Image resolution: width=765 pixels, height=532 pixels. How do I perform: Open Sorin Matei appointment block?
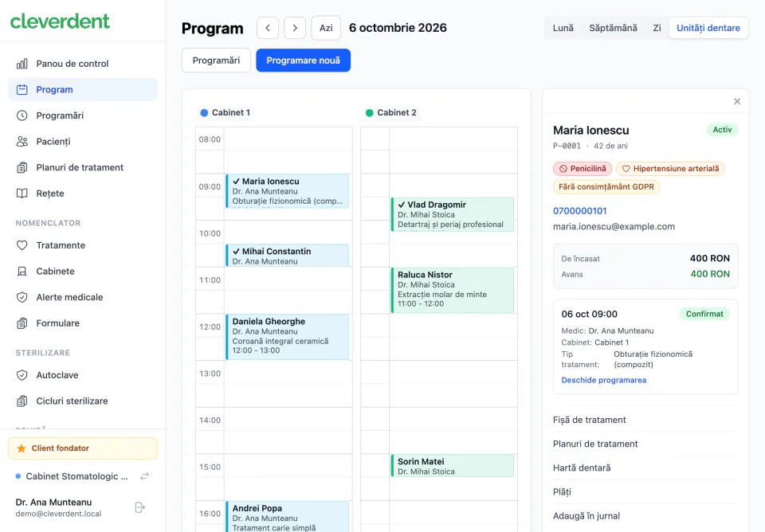453,466
